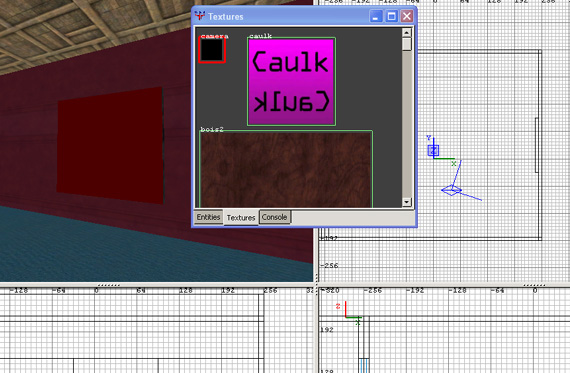Viewport: 570px width, 373px height.
Task: Open the Console tab
Action: point(274,217)
